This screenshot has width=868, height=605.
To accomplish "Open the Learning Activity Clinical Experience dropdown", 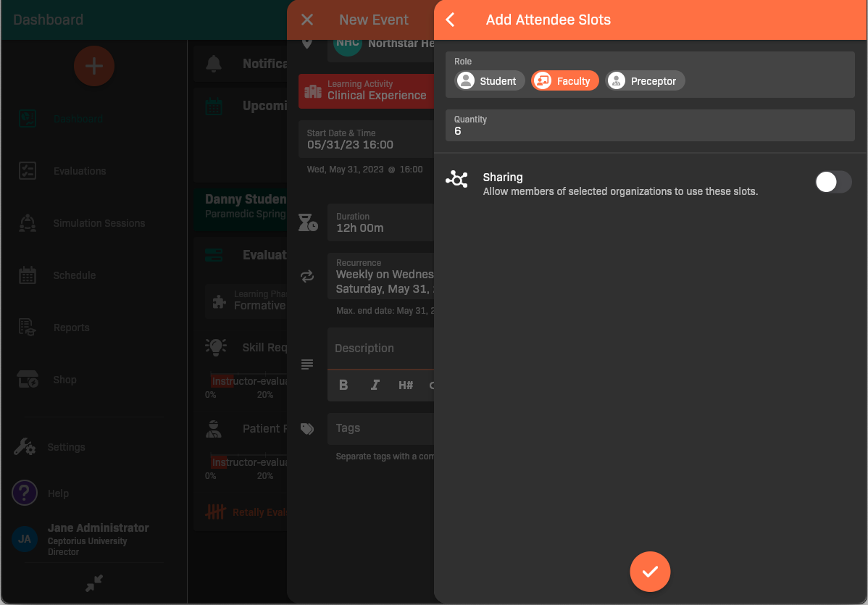I will (x=367, y=91).
